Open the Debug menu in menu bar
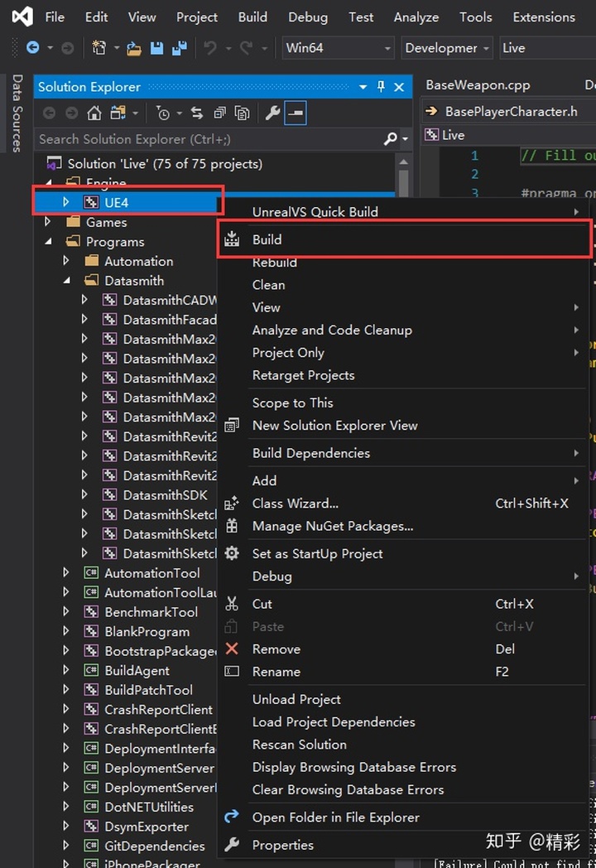This screenshot has height=868, width=596. point(308,17)
